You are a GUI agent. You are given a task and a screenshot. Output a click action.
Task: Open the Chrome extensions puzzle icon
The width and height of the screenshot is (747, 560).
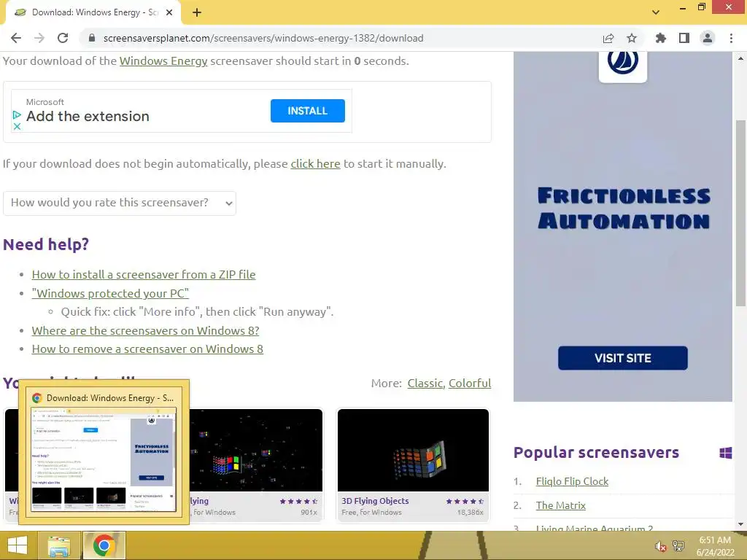[x=661, y=38]
